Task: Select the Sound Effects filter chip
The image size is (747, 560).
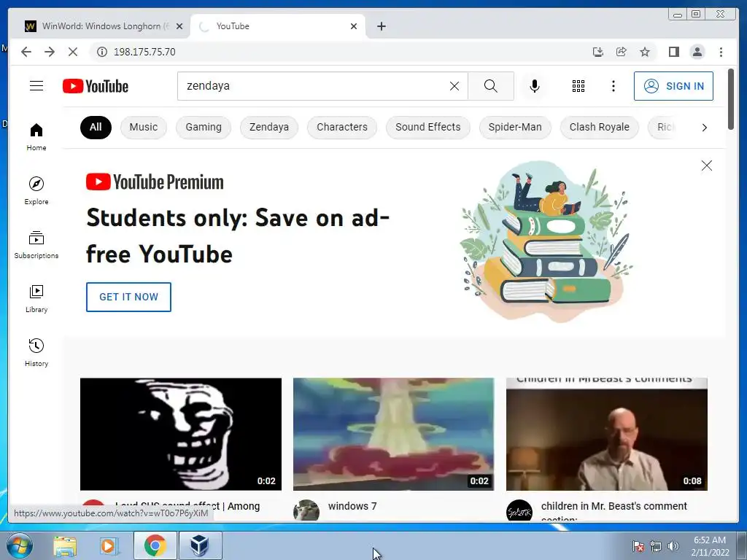Action: (427, 127)
